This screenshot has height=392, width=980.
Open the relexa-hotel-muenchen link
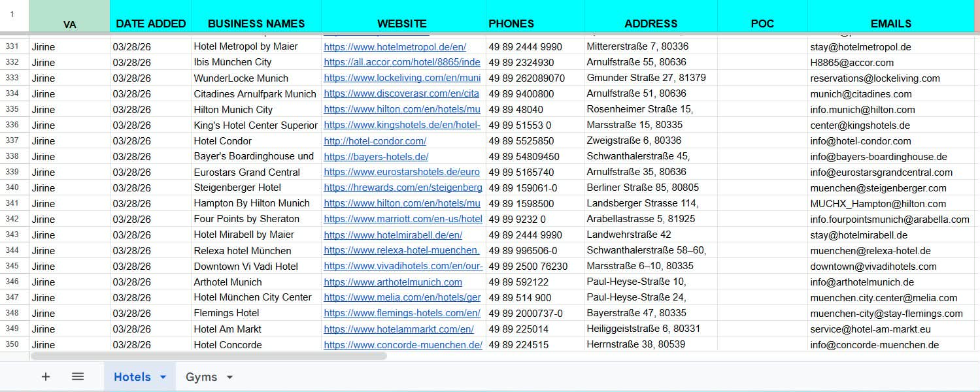coord(401,251)
